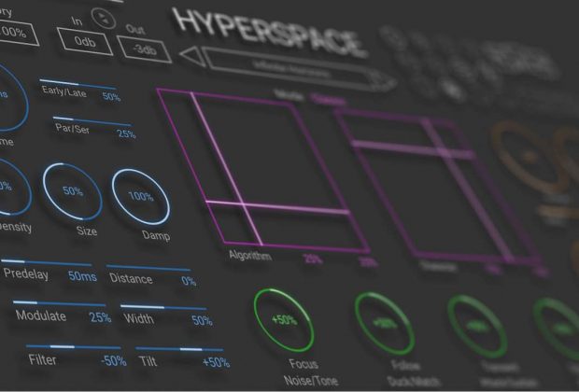Viewport: 579px width, 392px height.
Task: Click the Algorithm label under pad
Action: tap(250, 255)
